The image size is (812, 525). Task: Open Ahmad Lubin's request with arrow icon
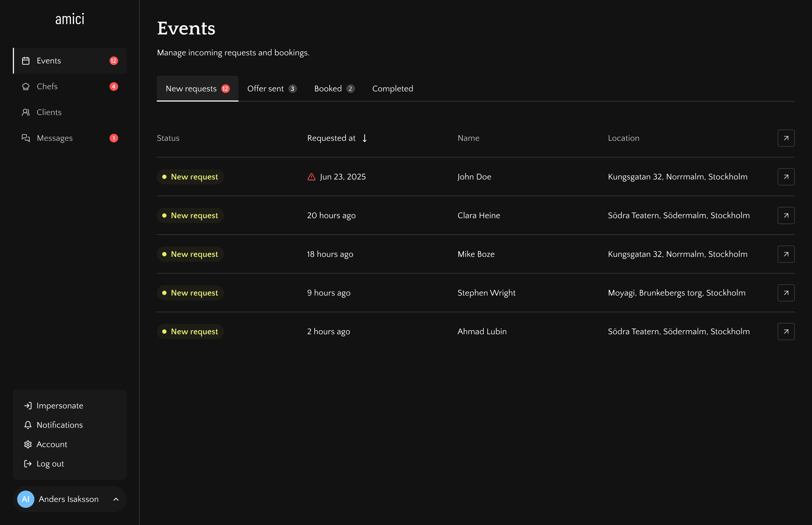click(786, 331)
